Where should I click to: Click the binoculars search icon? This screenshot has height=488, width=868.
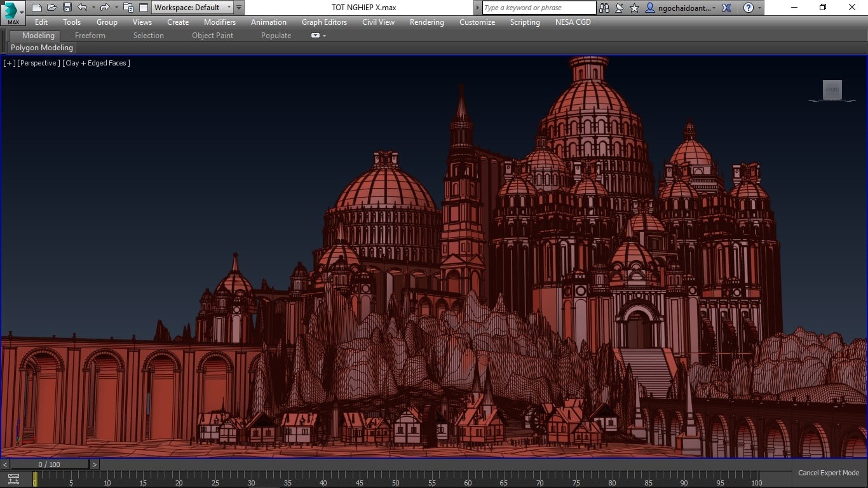604,8
